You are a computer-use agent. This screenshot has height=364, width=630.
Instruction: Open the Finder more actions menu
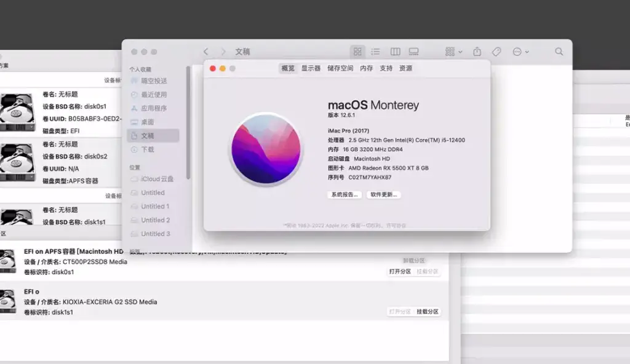[520, 52]
